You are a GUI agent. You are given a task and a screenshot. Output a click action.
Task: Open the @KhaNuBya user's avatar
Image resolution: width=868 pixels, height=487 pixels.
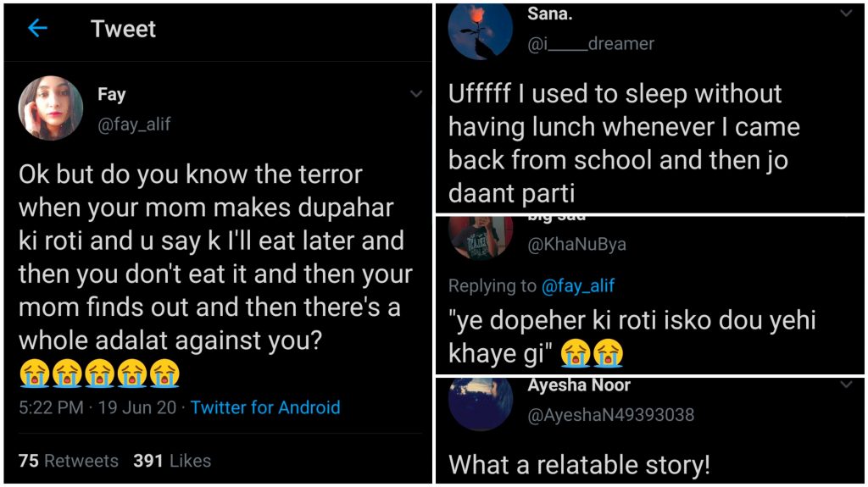481,237
